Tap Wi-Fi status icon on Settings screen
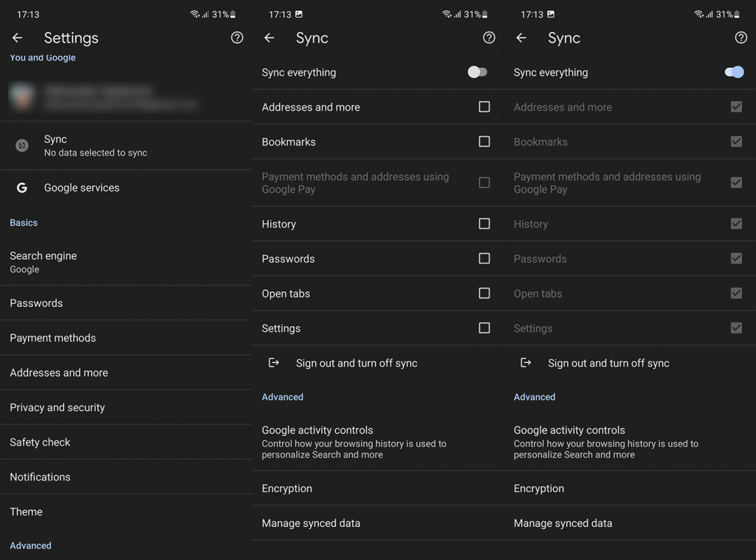This screenshot has height=560, width=756. [x=195, y=15]
